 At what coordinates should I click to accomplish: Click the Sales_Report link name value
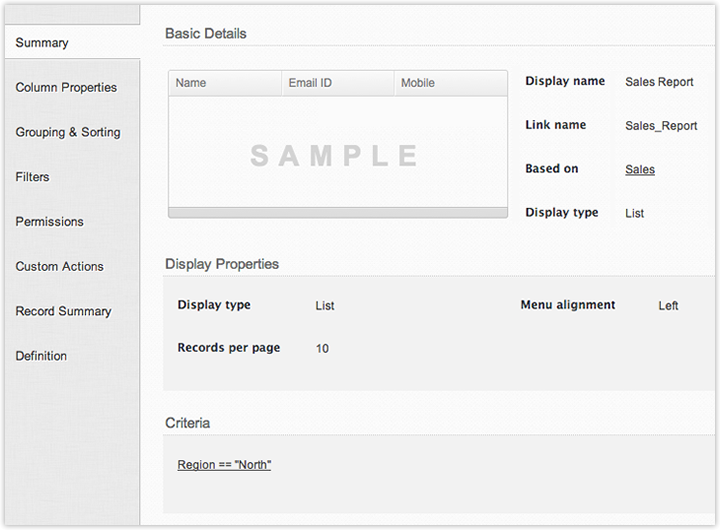pyautogui.click(x=661, y=126)
